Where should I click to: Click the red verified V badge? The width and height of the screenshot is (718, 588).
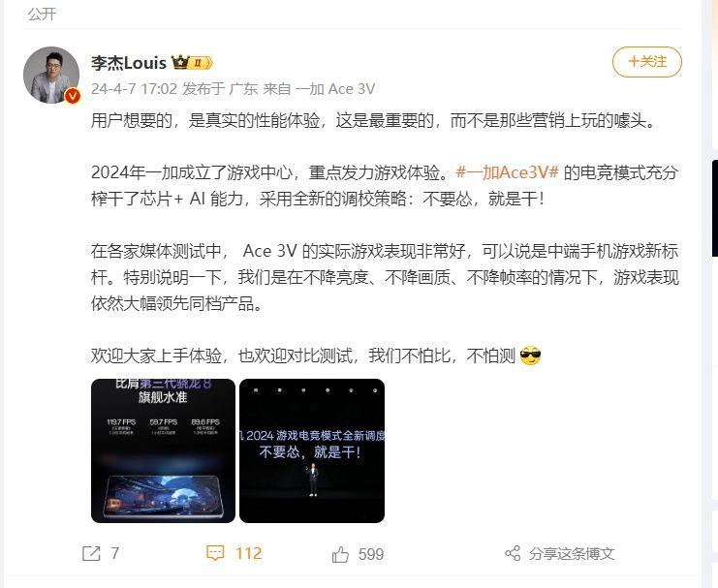point(73,96)
